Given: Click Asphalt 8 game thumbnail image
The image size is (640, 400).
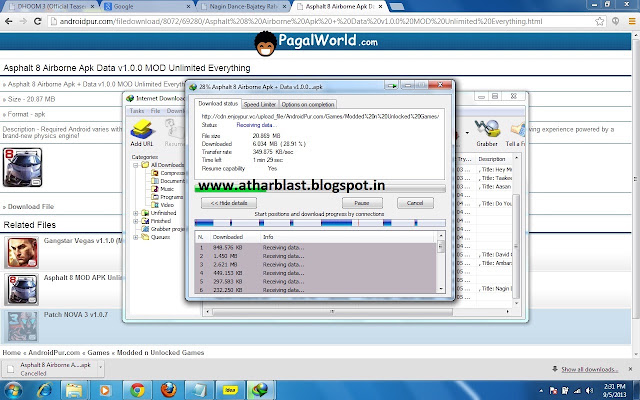Looking at the screenshot, I should click(22, 167).
